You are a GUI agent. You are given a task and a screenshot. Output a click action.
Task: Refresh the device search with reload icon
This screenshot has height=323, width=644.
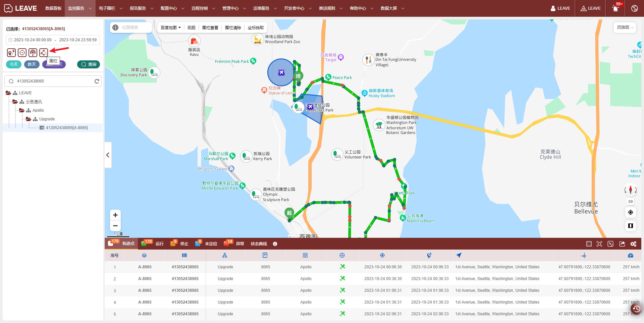point(97,81)
